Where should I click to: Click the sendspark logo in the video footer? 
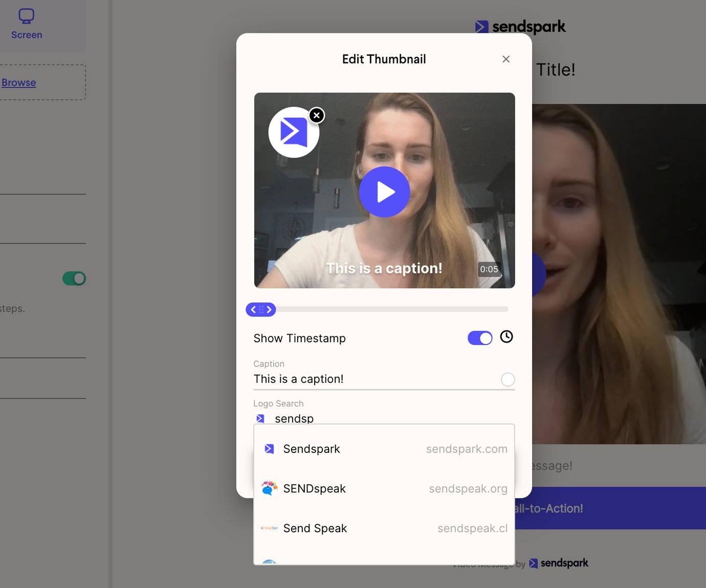click(559, 563)
